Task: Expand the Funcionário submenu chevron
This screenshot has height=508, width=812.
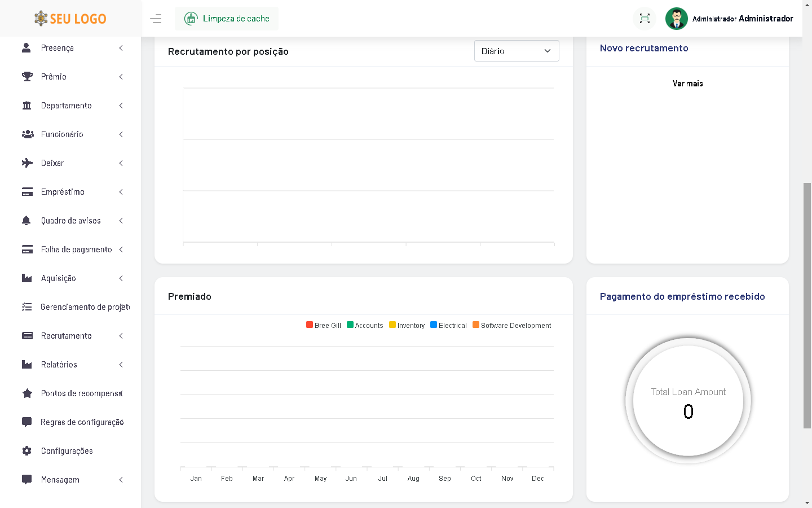Action: click(x=121, y=134)
